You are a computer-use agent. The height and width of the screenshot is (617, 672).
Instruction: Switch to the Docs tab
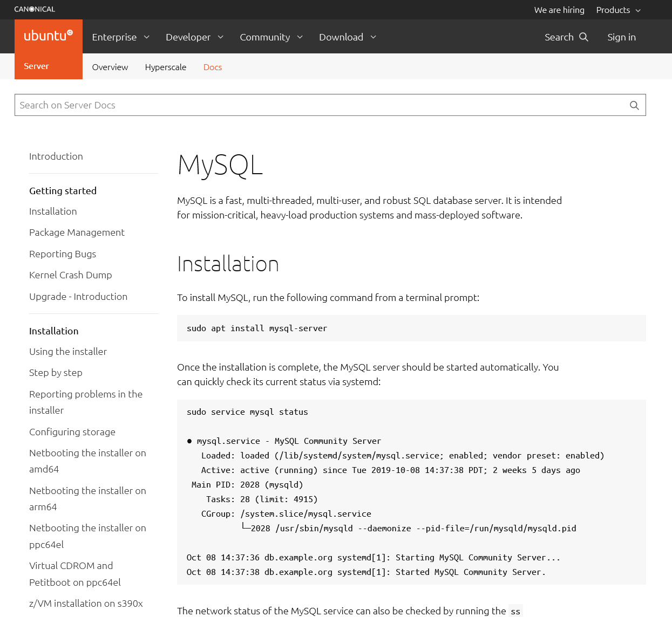click(213, 67)
